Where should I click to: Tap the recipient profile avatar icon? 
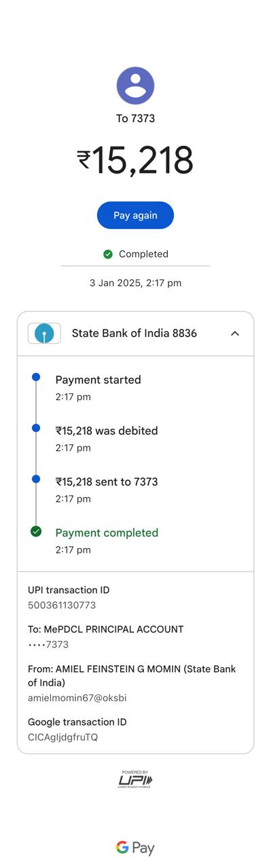[x=135, y=85]
